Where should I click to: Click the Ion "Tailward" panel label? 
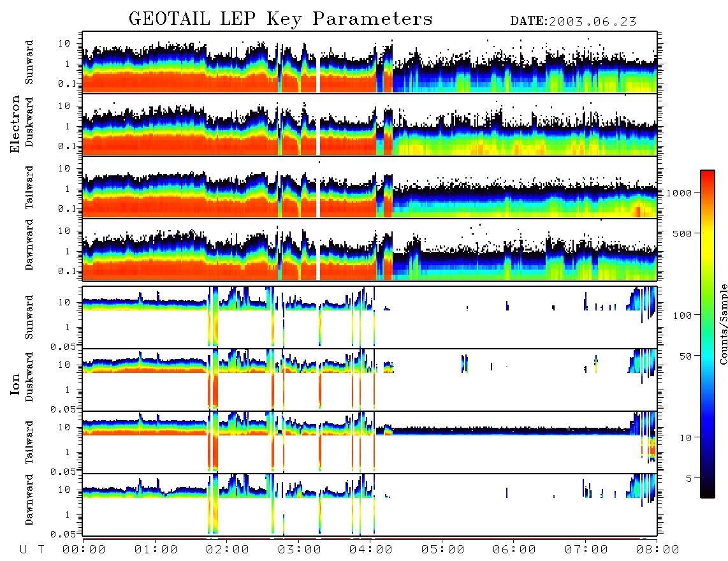point(29,442)
